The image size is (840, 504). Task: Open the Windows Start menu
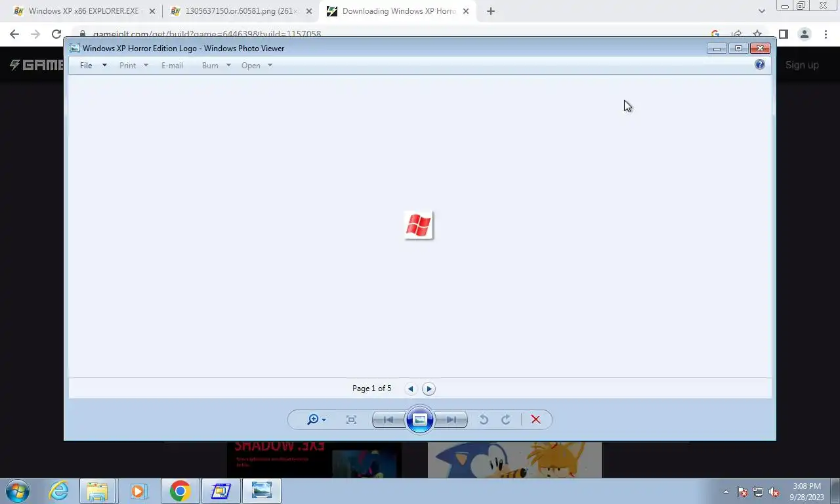pyautogui.click(x=18, y=491)
